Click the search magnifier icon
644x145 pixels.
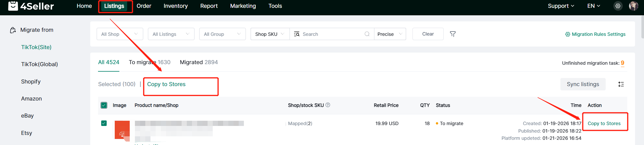pyautogui.click(x=367, y=34)
